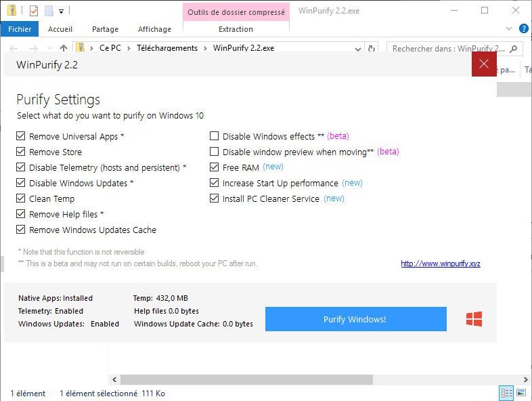The height and width of the screenshot is (401, 532).
Task: Switch to the Affichage tab
Action: tap(154, 29)
